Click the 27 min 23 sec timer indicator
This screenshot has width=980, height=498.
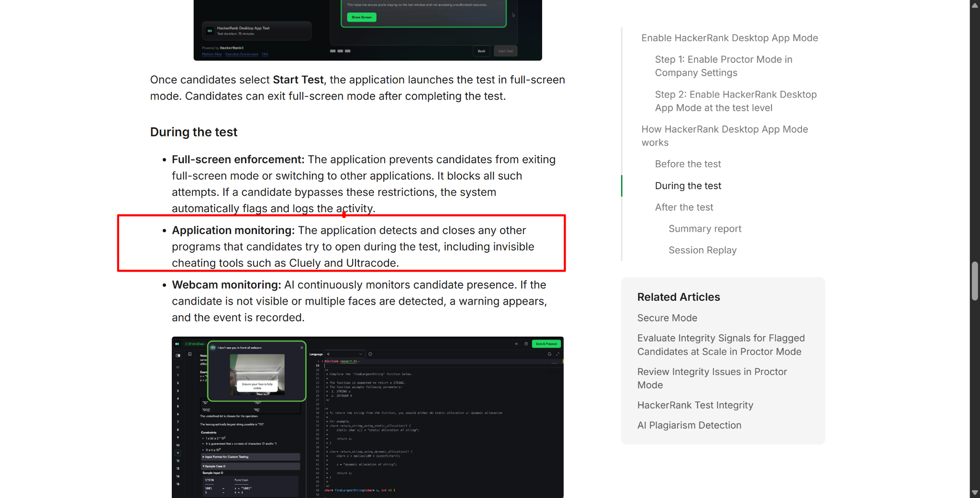[x=195, y=344]
